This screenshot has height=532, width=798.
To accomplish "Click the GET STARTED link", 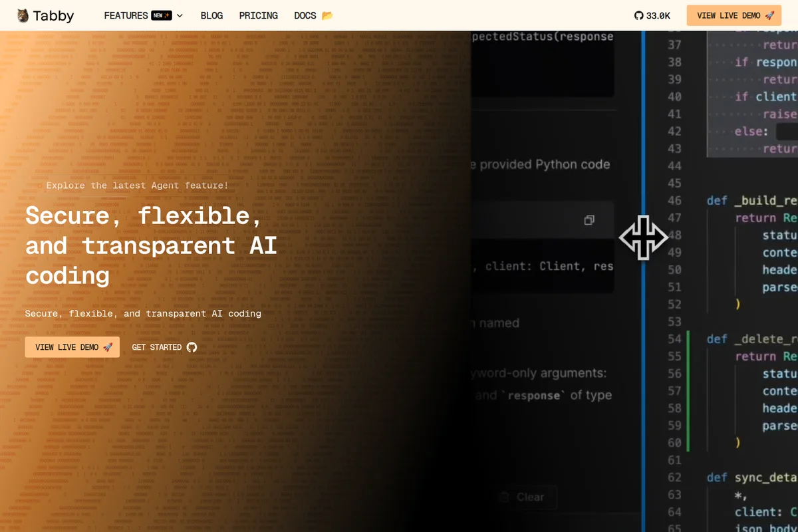I will (x=156, y=346).
